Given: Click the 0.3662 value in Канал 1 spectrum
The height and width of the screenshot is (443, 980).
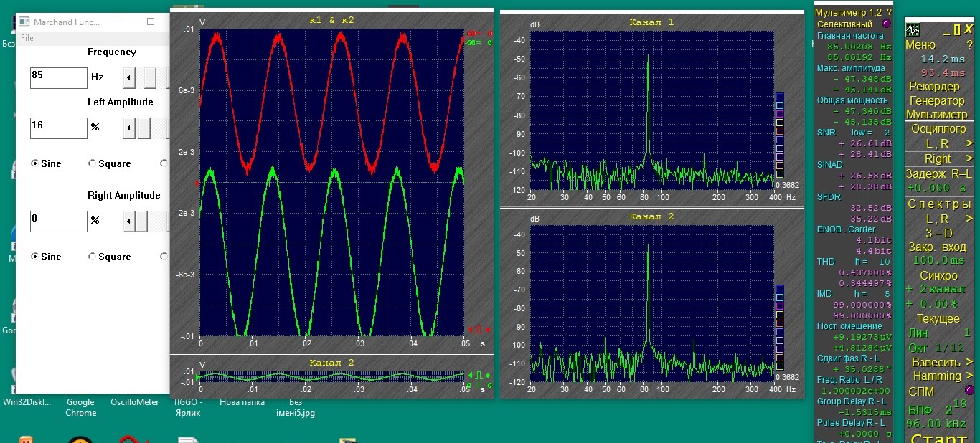Looking at the screenshot, I should pos(787,185).
